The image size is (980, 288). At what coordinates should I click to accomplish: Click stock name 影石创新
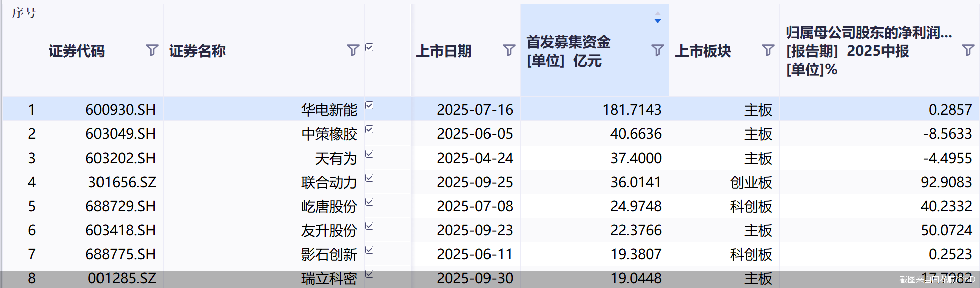pos(329,254)
